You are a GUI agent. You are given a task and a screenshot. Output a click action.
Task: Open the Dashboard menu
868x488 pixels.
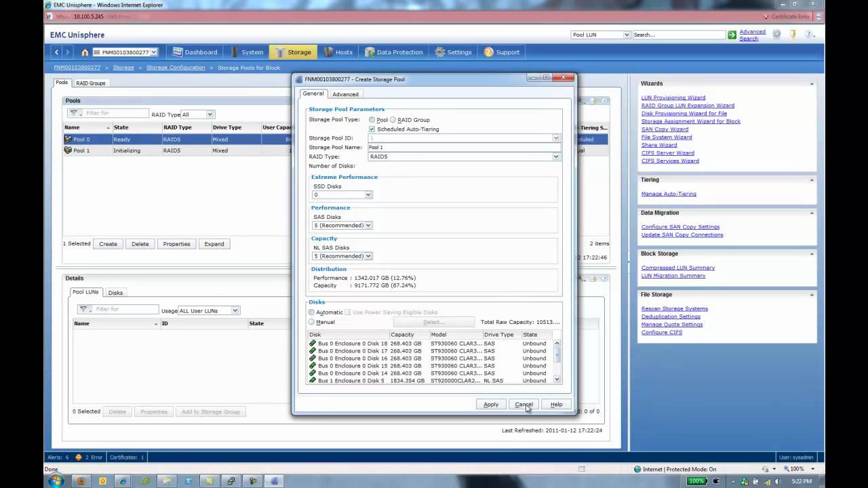pos(195,52)
